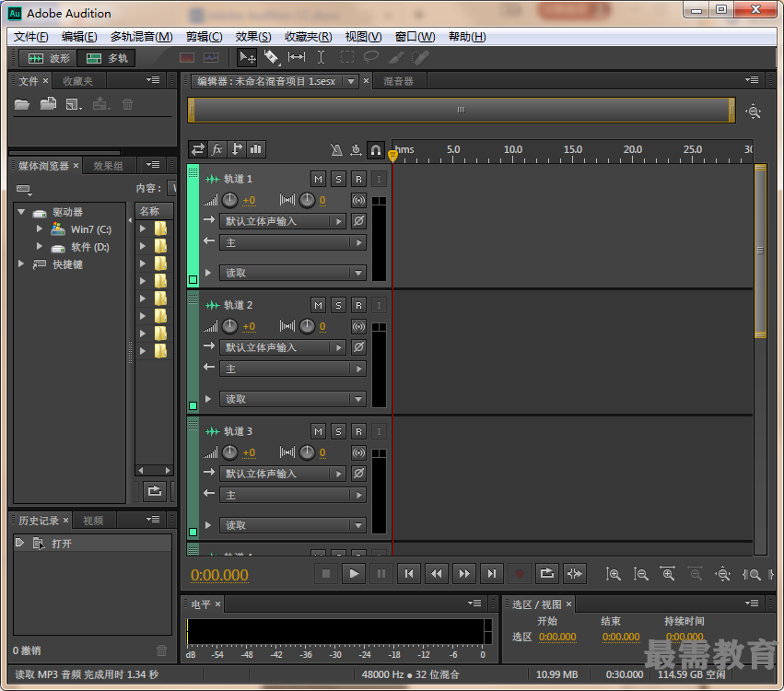Show the track Effects (fx) section
784x691 pixels.
(217, 149)
